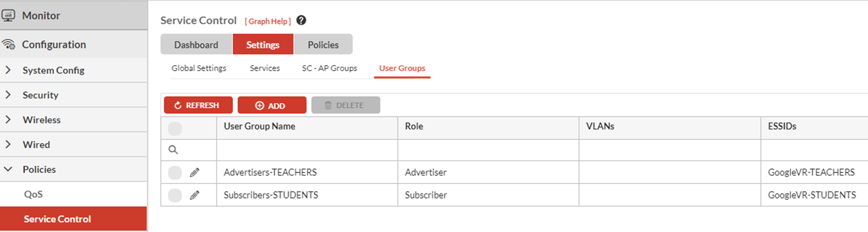868x232 pixels.
Task: Click the search magnifier icon in table
Action: (x=174, y=150)
